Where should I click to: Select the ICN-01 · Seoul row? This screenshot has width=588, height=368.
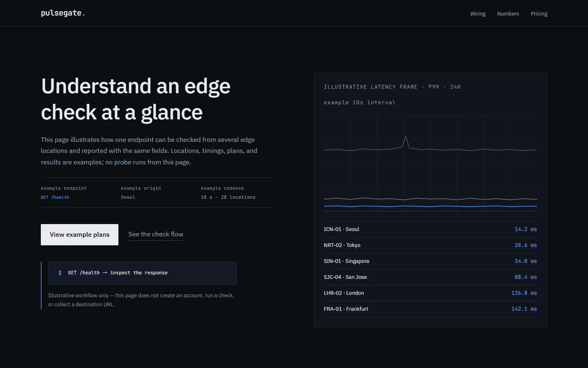click(430, 229)
